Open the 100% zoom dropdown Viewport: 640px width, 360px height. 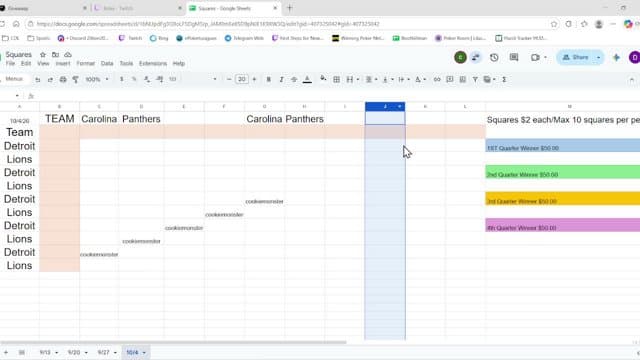[97, 79]
